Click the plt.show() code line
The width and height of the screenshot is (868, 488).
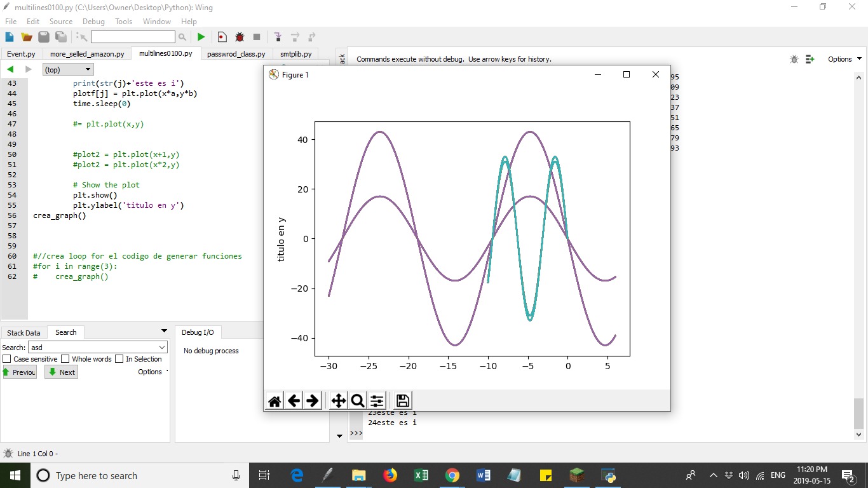(95, 195)
